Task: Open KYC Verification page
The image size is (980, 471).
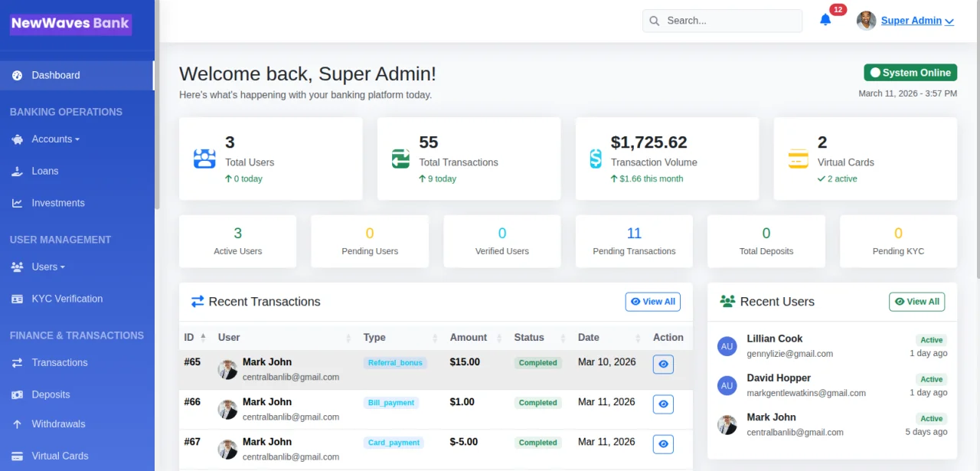Action: click(x=77, y=299)
